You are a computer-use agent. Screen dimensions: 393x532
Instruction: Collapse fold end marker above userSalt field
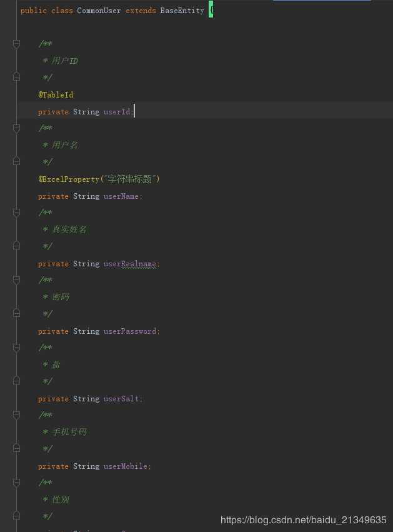16,381
